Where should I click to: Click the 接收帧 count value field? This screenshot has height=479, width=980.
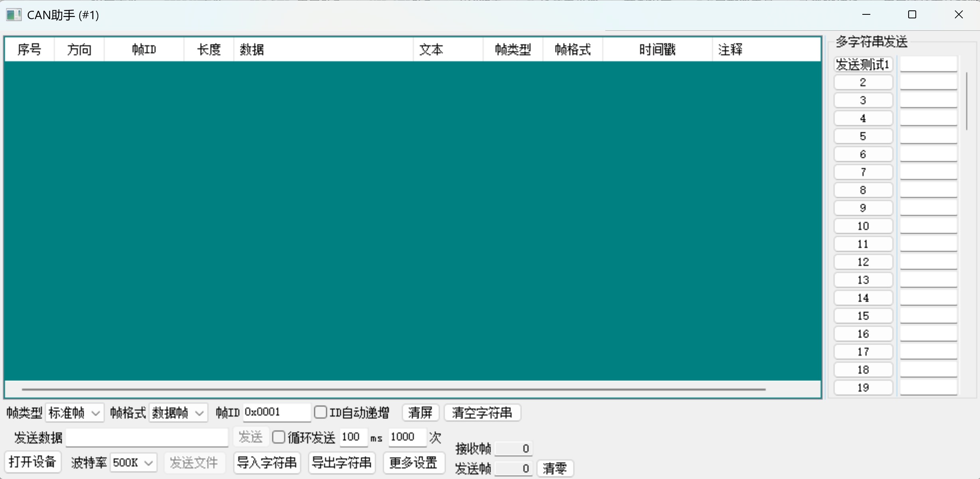(514, 449)
